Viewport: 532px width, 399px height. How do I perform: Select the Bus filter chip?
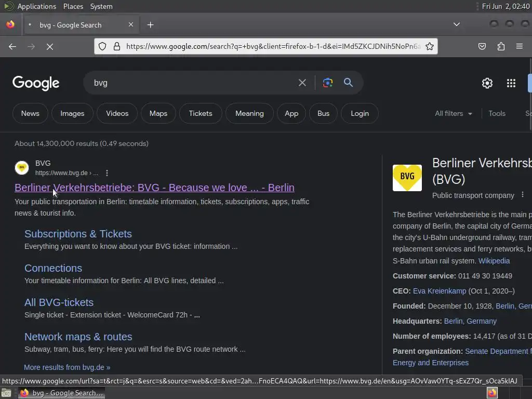point(323,113)
